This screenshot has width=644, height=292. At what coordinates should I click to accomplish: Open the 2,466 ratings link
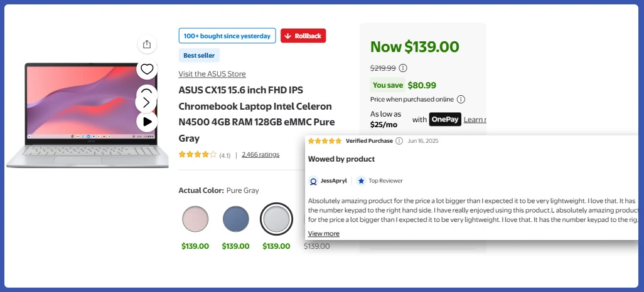coord(260,155)
